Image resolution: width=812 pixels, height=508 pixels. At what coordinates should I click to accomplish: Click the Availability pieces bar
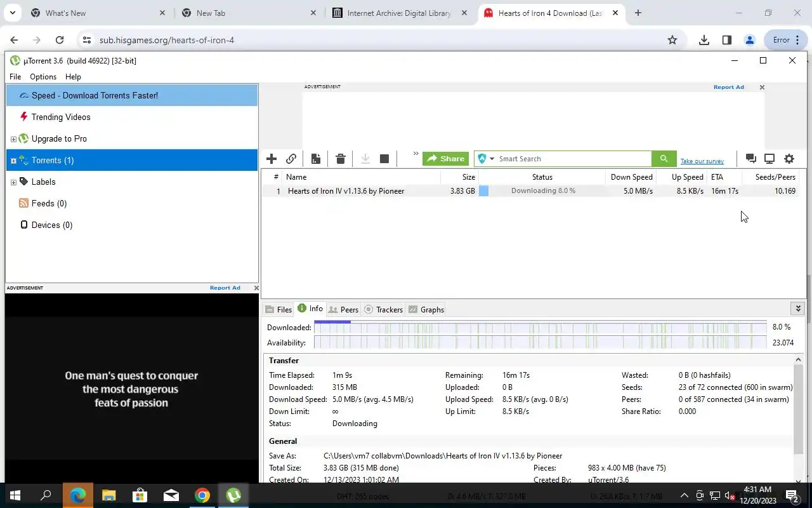pos(540,342)
